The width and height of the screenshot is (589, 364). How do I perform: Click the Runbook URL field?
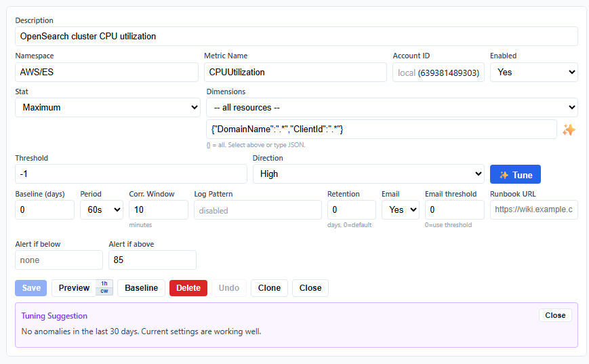click(534, 209)
